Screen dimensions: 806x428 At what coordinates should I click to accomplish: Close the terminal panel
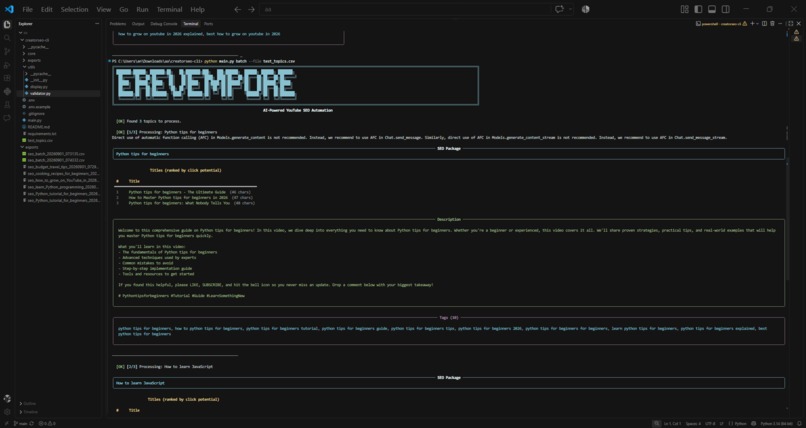[798, 24]
